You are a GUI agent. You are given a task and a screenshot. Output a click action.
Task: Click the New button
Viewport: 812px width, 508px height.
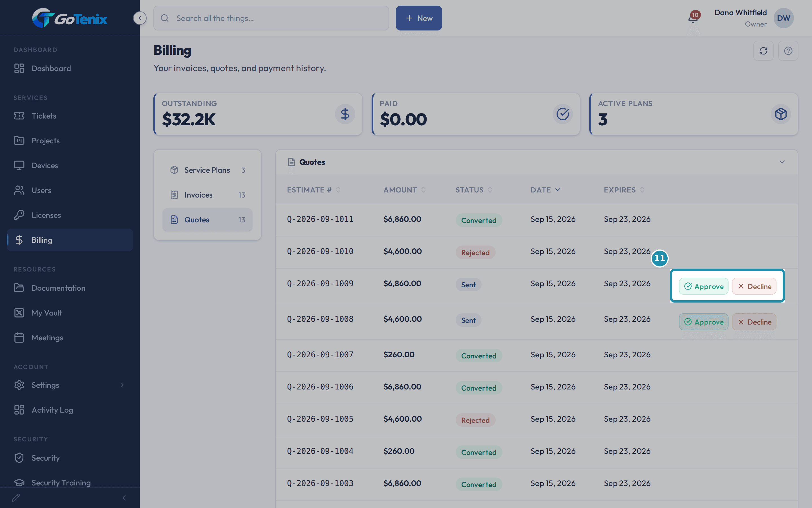tap(419, 18)
